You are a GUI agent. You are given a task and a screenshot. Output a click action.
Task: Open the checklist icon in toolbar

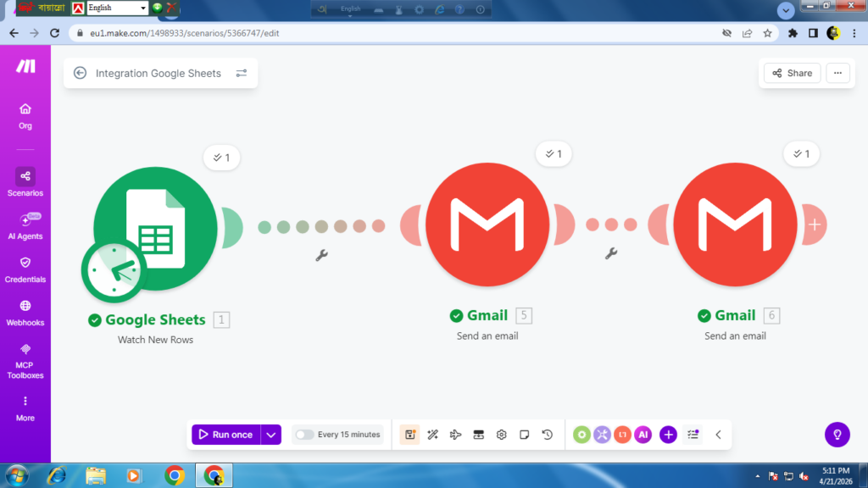pyautogui.click(x=693, y=435)
